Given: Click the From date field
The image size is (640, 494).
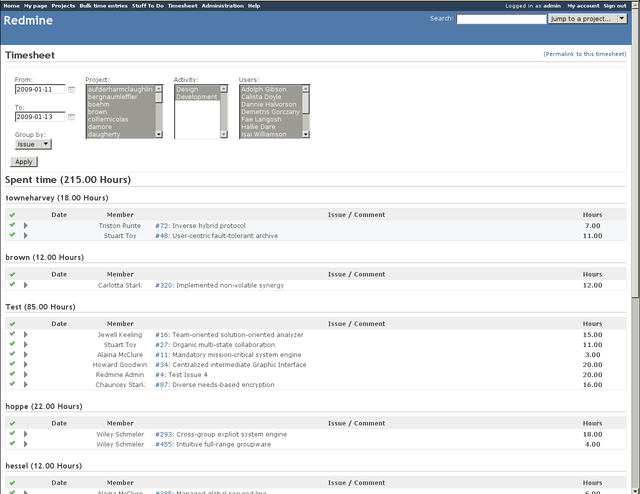Looking at the screenshot, I should (40, 89).
